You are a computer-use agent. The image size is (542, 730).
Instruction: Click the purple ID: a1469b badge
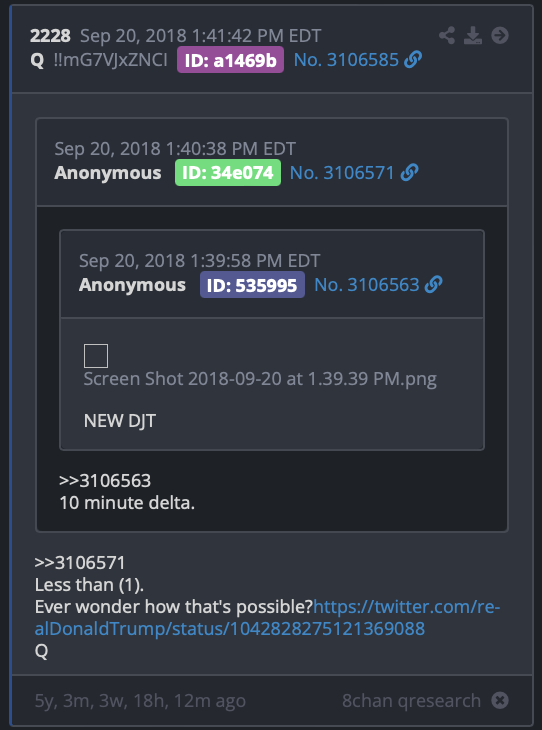[230, 60]
